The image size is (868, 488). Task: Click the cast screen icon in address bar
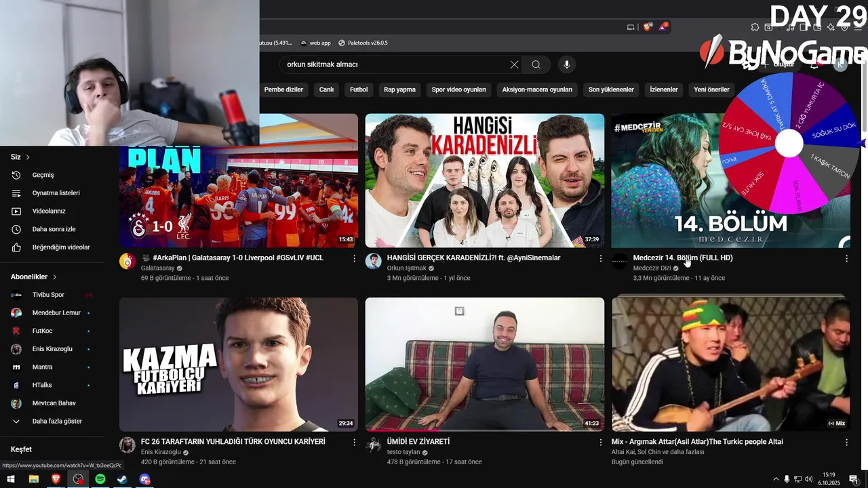[631, 27]
